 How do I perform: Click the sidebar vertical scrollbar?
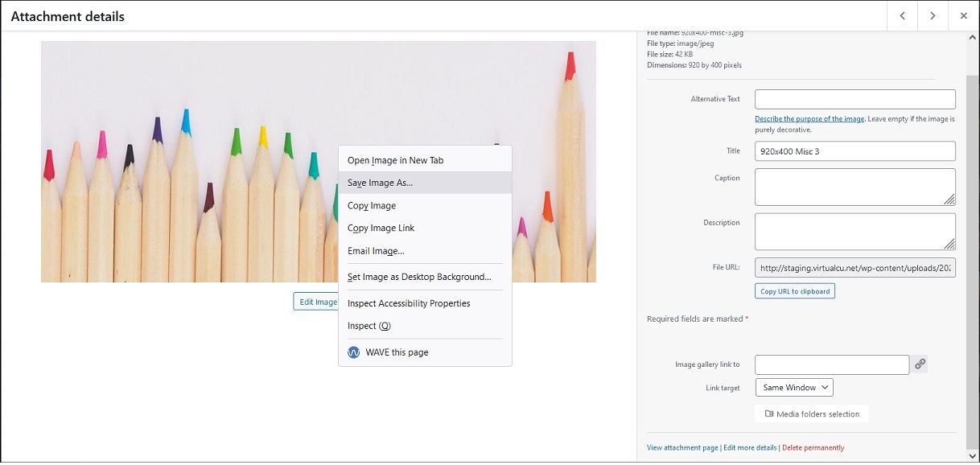point(972,241)
